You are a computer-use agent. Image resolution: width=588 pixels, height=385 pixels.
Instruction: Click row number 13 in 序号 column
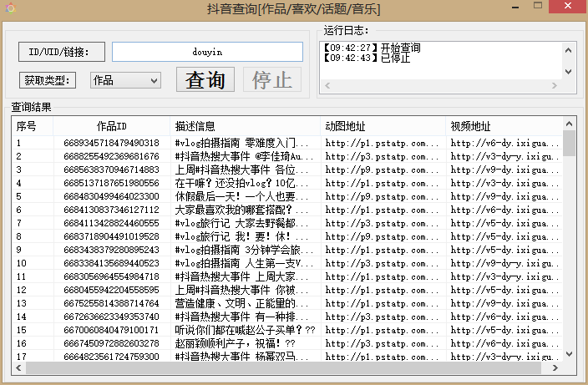(x=22, y=303)
